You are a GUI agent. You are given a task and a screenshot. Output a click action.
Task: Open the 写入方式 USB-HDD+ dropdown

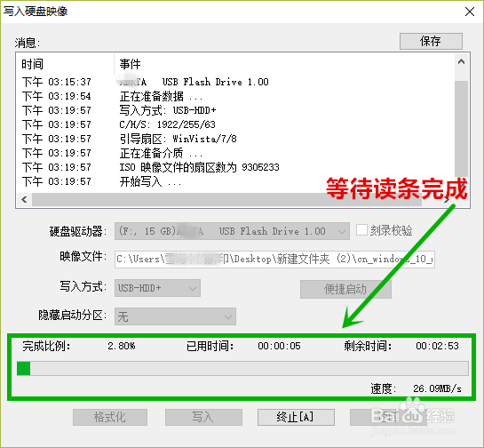(157, 288)
